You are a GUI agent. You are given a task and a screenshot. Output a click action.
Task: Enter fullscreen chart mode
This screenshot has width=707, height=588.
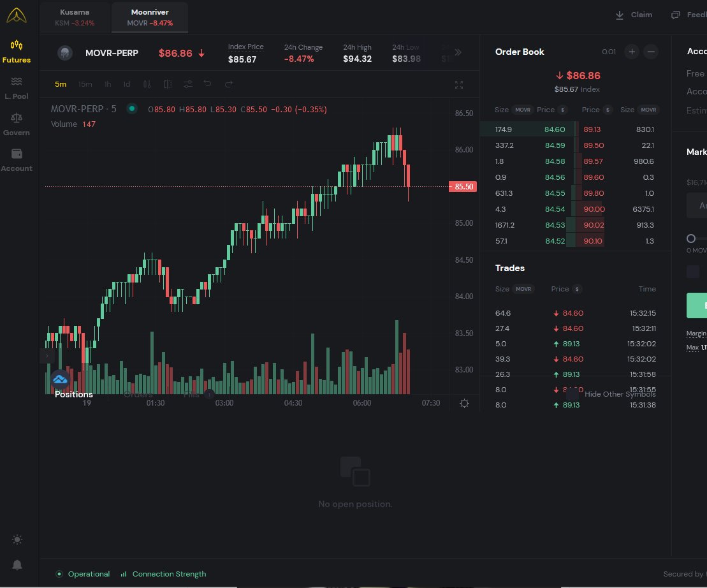[459, 85]
